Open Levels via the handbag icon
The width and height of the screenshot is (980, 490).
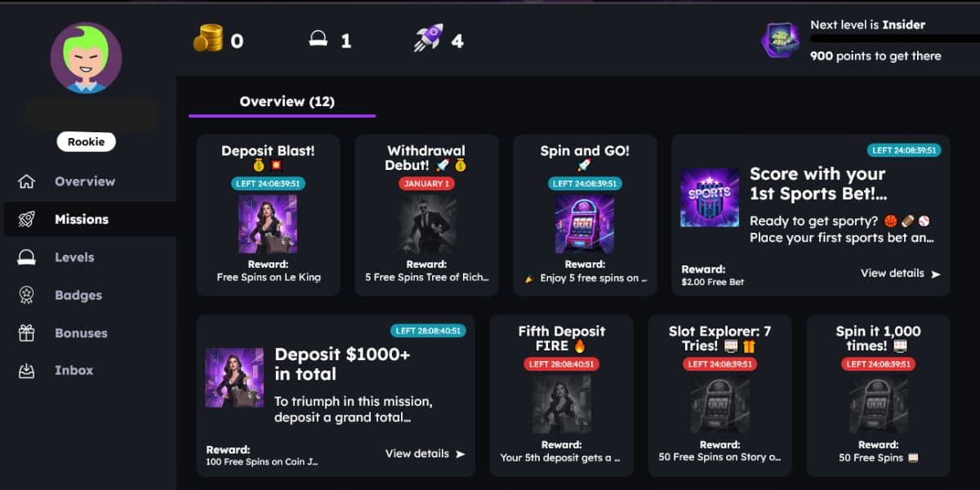28,256
